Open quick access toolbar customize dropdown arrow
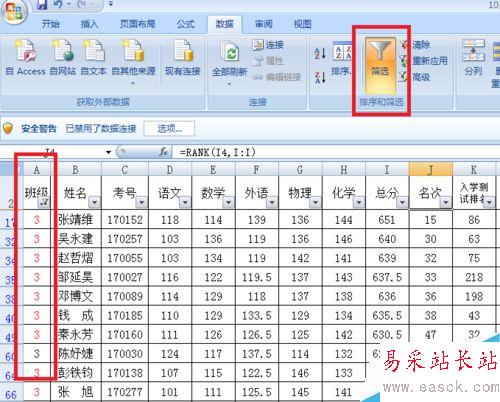The width and height of the screenshot is (500, 402). coord(111,4)
